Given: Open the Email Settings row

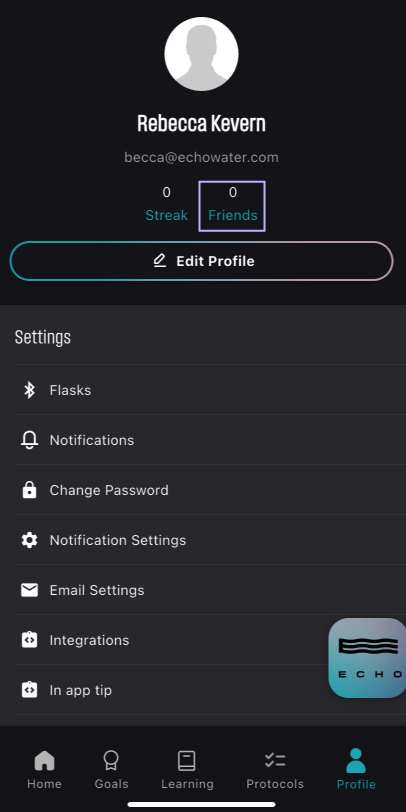Looking at the screenshot, I should click(210, 590).
